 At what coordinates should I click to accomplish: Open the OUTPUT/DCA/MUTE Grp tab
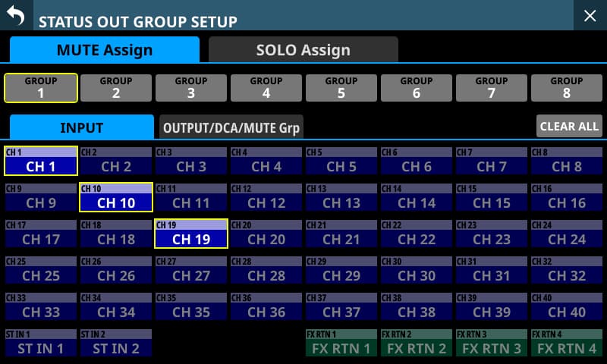coord(231,127)
